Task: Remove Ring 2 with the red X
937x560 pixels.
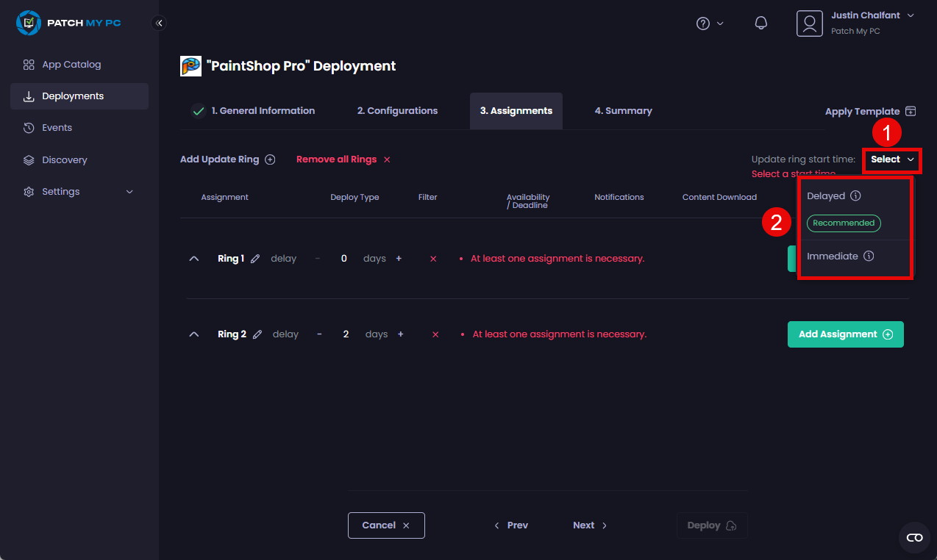Action: (435, 334)
